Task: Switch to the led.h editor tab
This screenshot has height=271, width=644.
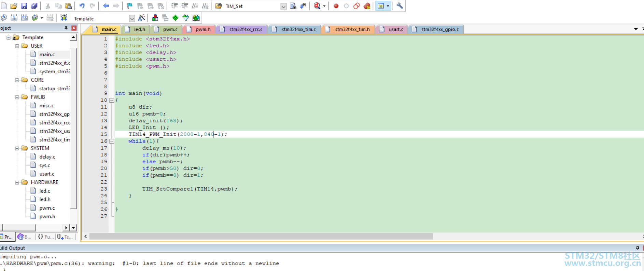Action: click(x=136, y=29)
